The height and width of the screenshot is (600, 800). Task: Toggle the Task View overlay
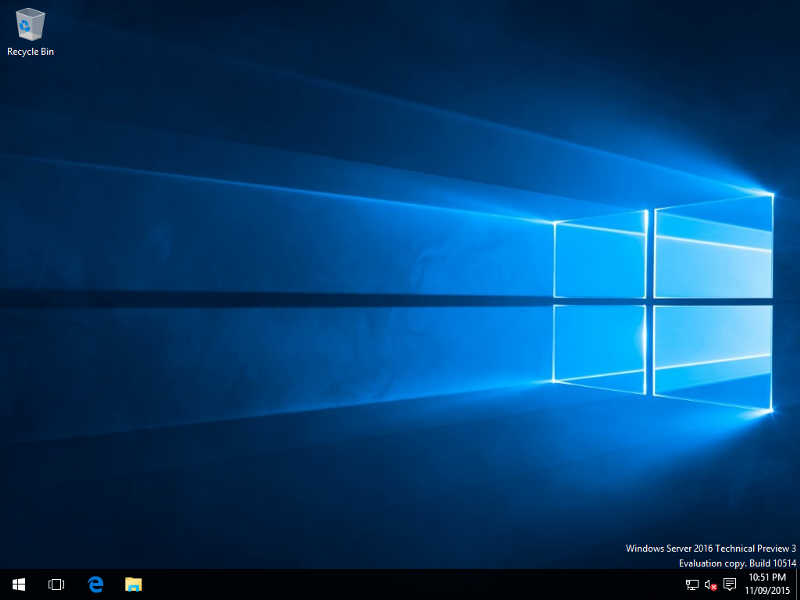point(55,585)
